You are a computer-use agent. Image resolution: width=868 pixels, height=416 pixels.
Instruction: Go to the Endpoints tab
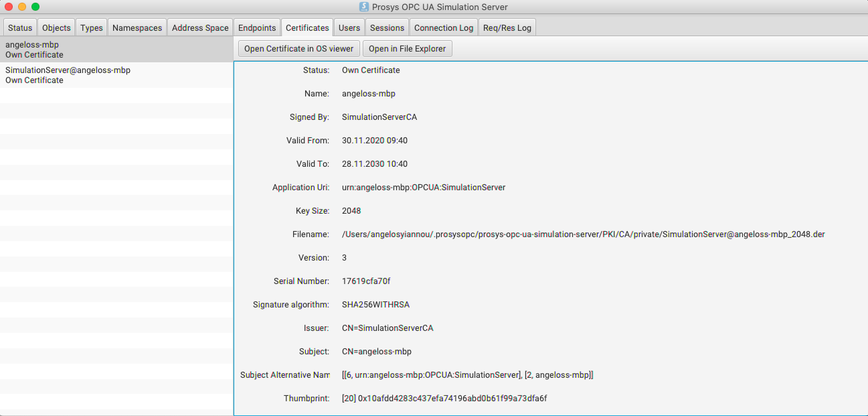coord(257,27)
